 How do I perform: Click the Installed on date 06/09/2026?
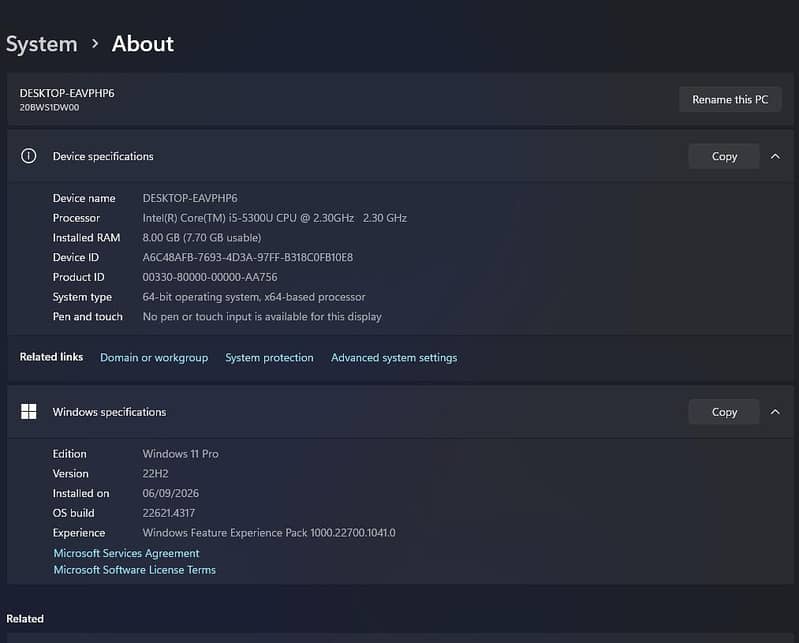pyautogui.click(x=171, y=493)
